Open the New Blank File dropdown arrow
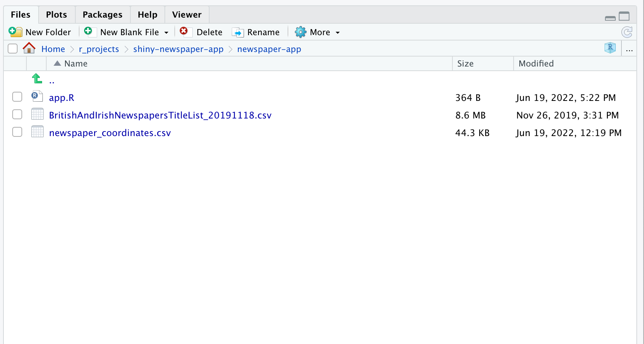Screen dimensions: 644x344 point(167,32)
